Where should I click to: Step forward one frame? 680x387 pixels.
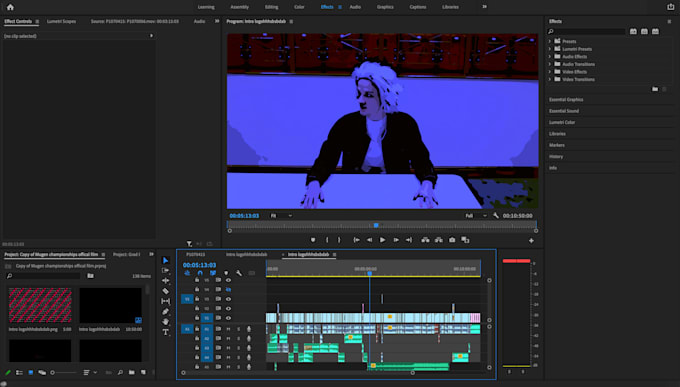(x=396, y=240)
